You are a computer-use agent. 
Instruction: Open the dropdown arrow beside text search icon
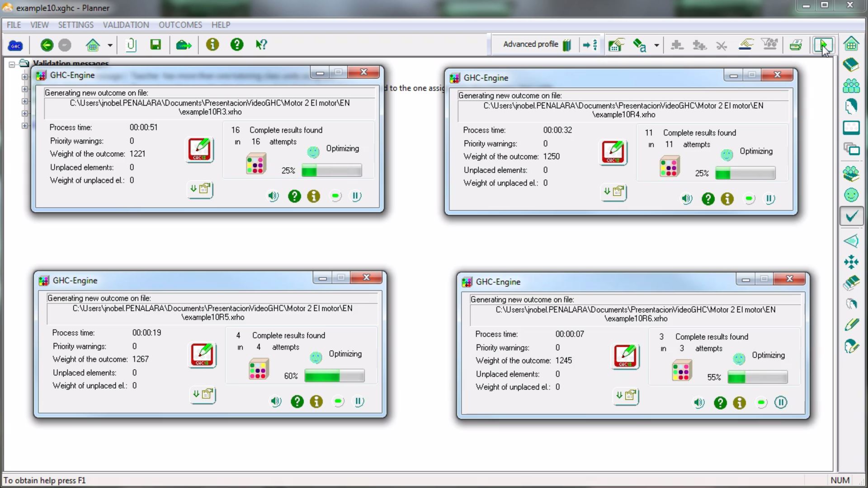click(656, 45)
